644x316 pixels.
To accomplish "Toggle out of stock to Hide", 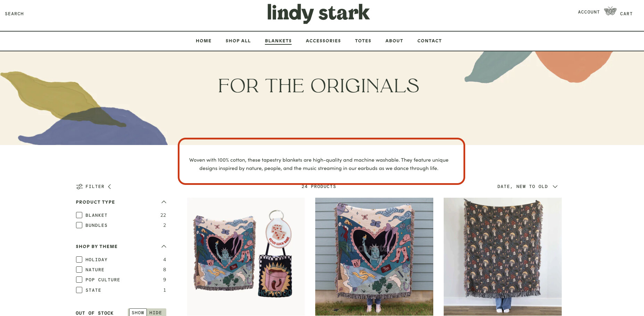I will 156,313.
